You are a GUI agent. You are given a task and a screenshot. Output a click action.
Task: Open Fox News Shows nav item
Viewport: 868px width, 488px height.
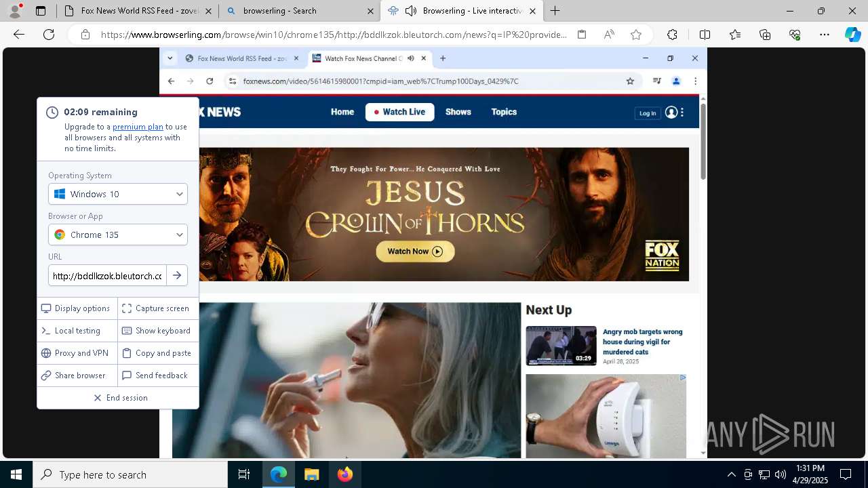point(458,112)
